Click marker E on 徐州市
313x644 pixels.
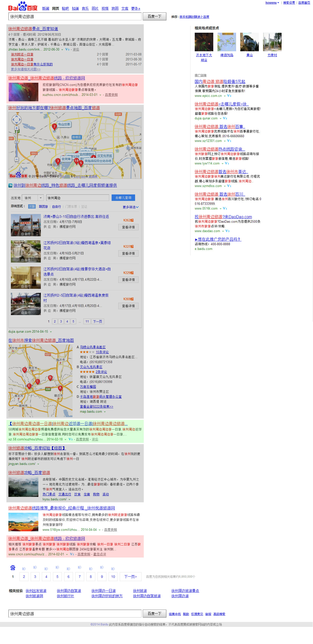(x=29, y=386)
